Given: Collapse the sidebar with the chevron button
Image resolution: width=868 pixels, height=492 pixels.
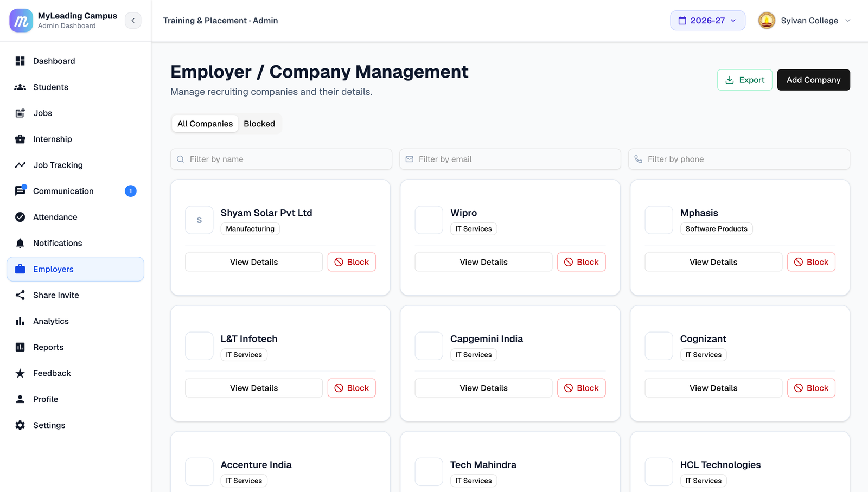Looking at the screenshot, I should coord(133,21).
